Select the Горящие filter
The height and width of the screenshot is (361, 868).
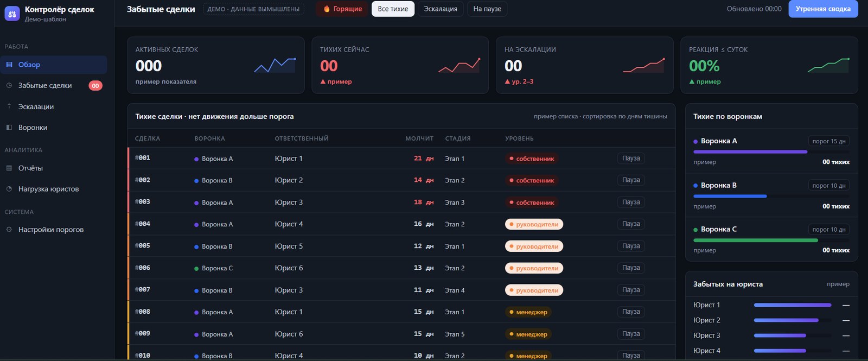pos(342,9)
